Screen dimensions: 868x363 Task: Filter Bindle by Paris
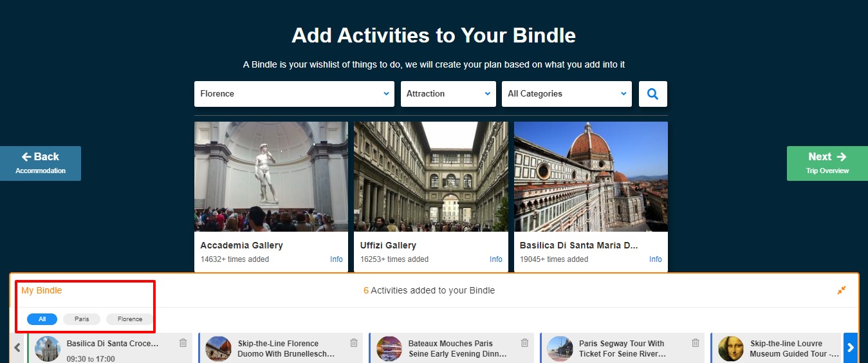coord(82,319)
